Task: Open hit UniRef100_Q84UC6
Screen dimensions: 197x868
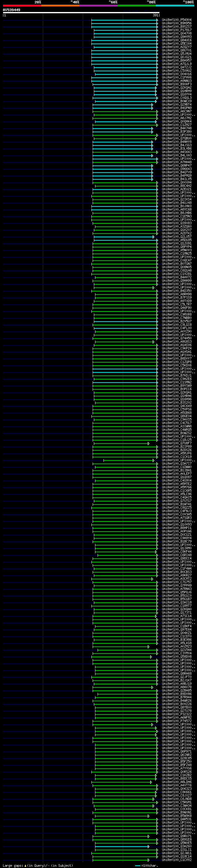Action: [177, 40]
